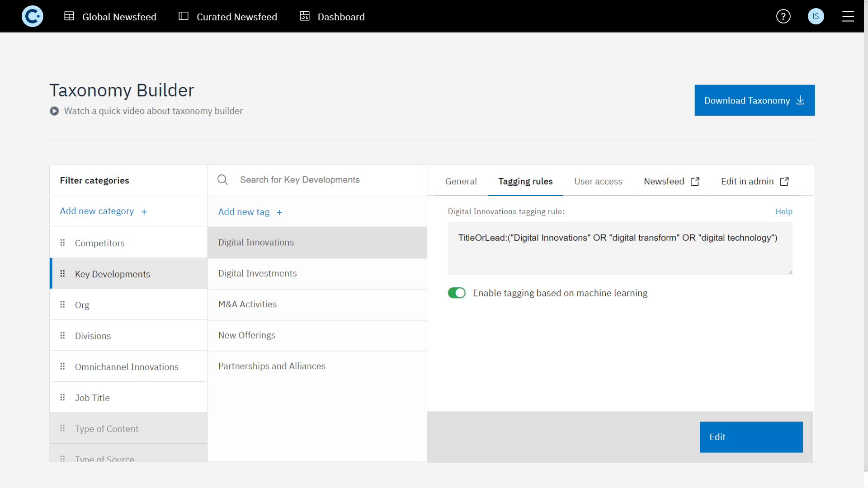Screen dimensions: 868x488
Task: Click the external link icon beside Newsfeed
Action: point(695,182)
